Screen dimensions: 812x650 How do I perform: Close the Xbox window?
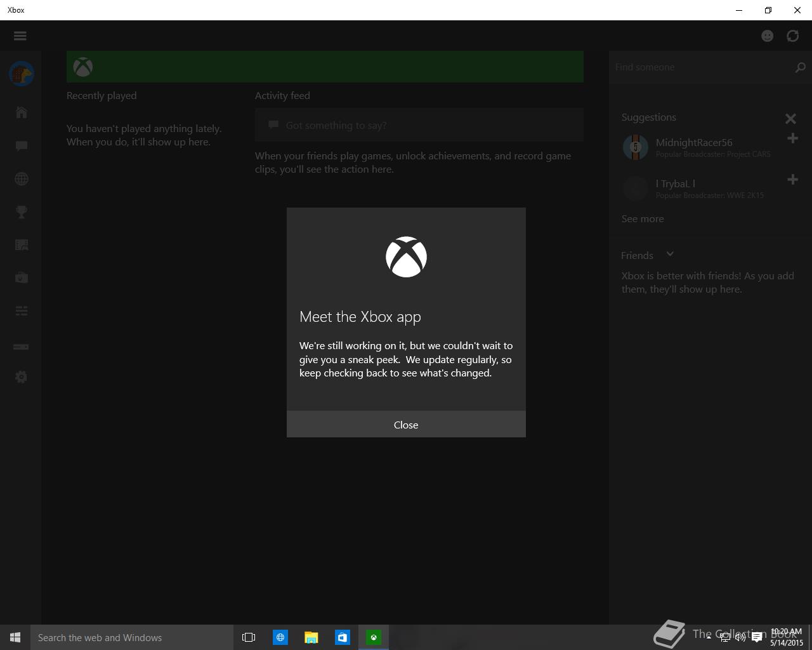tap(797, 10)
